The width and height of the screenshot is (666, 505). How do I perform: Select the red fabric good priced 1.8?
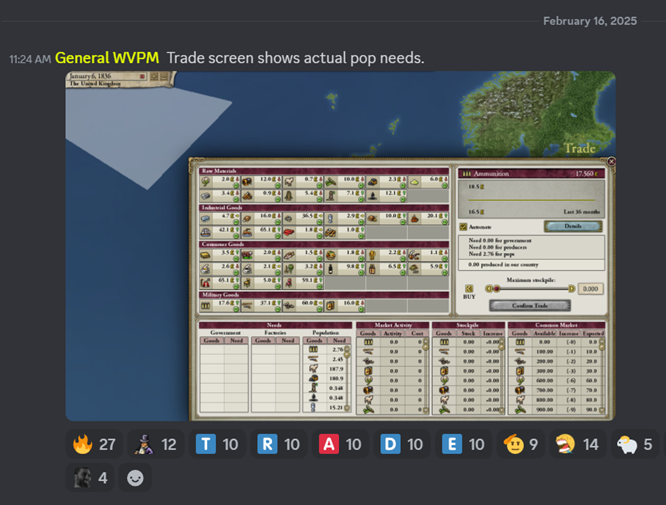(303, 232)
